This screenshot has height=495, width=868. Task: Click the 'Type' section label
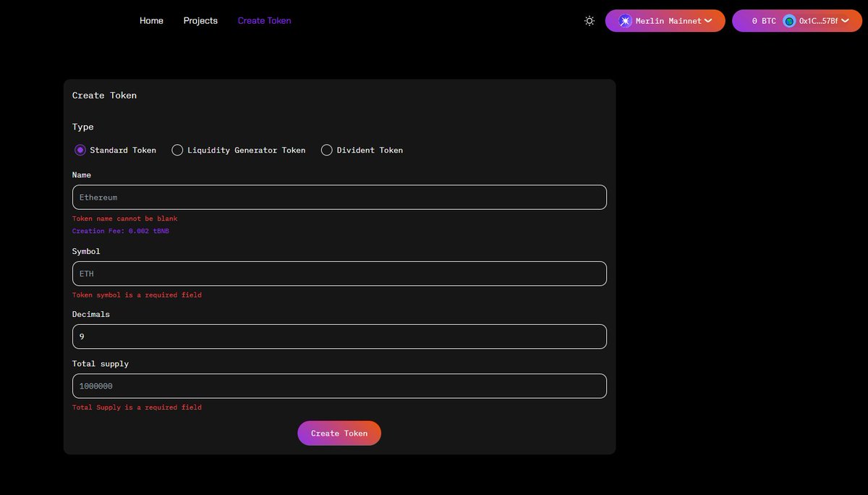[83, 127]
